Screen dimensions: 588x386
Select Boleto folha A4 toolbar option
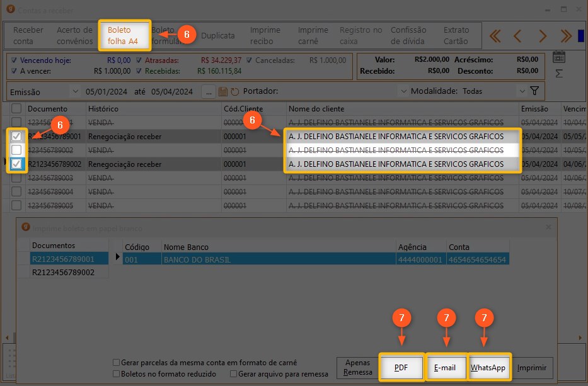coord(124,36)
